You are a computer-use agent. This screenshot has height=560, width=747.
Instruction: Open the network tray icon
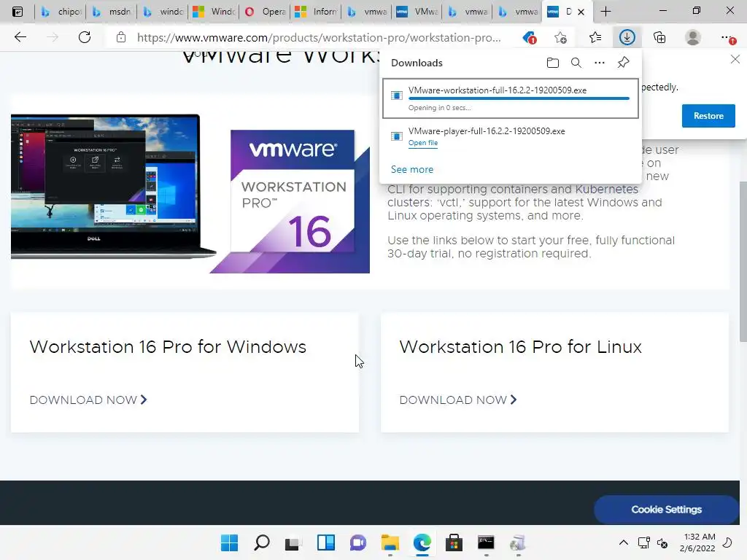pyautogui.click(x=643, y=542)
